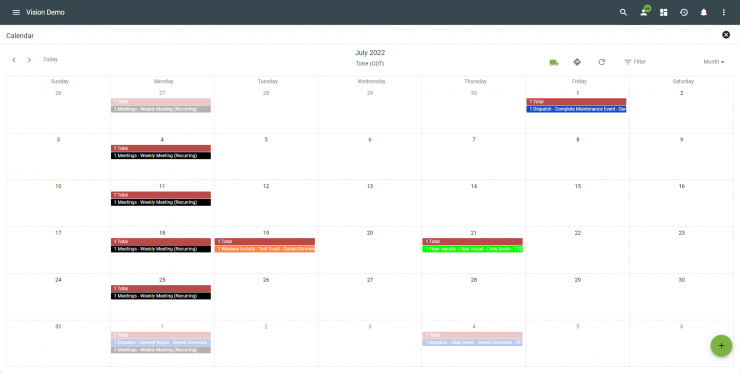Open the notifications bell

(704, 12)
